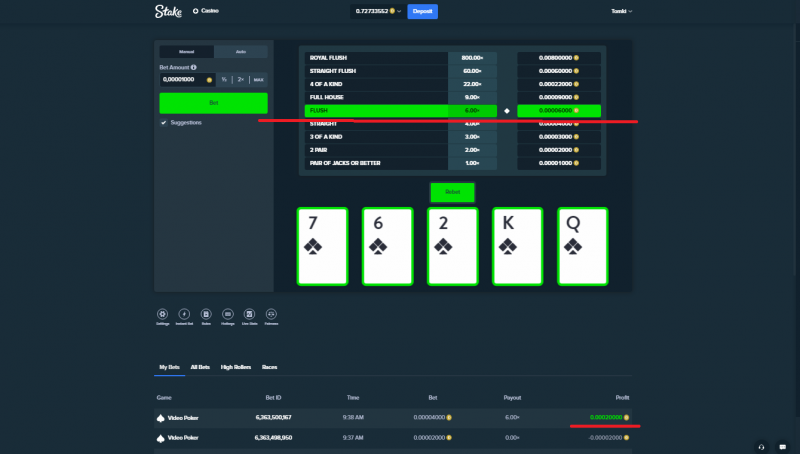Open the Tomkl user account dropdown
The width and height of the screenshot is (800, 454).
(x=622, y=11)
